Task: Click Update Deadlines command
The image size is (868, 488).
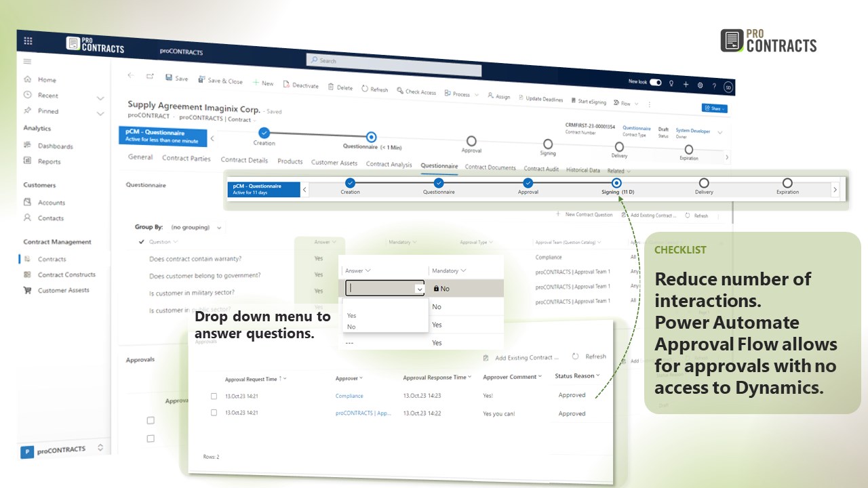Action: tap(540, 99)
